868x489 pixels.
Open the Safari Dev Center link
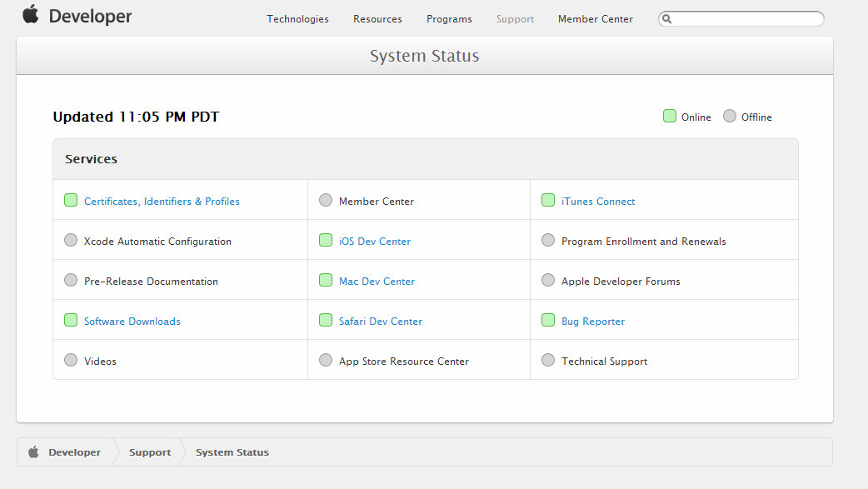pos(381,322)
